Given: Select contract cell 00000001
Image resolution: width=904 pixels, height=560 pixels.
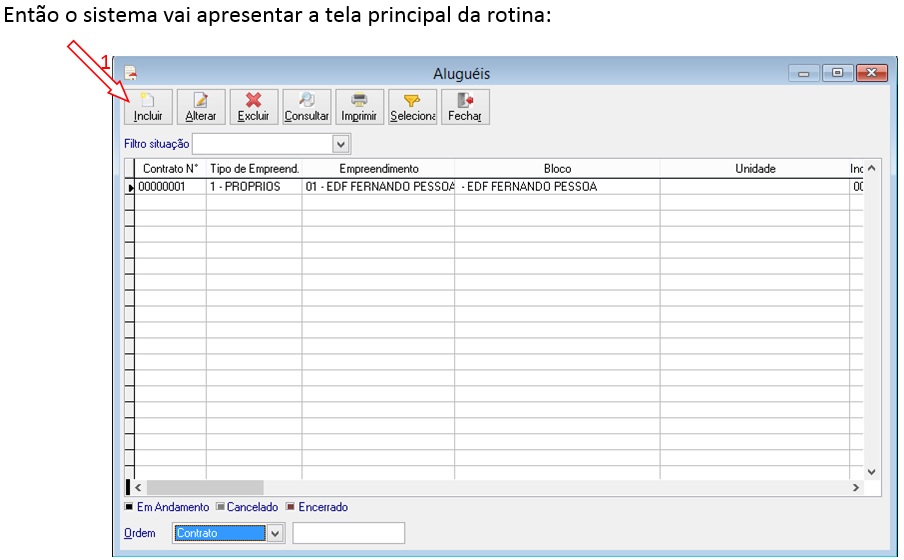Looking at the screenshot, I should click(170, 187).
